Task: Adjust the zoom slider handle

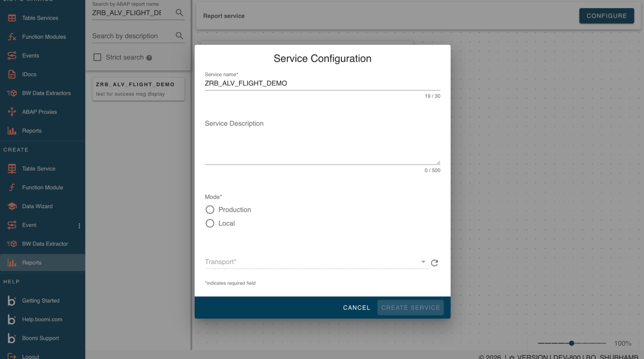Action: (572, 343)
